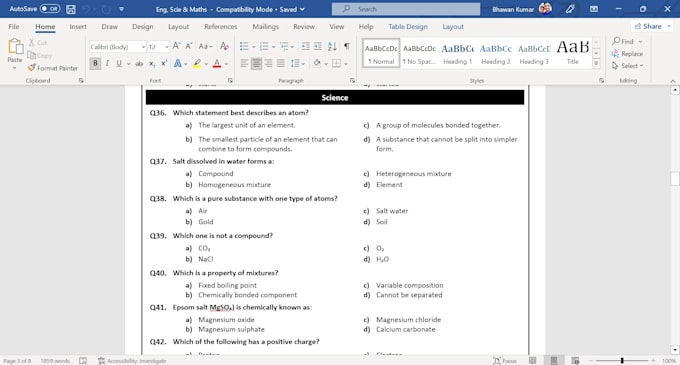
Task: Align text left
Action: (x=244, y=64)
